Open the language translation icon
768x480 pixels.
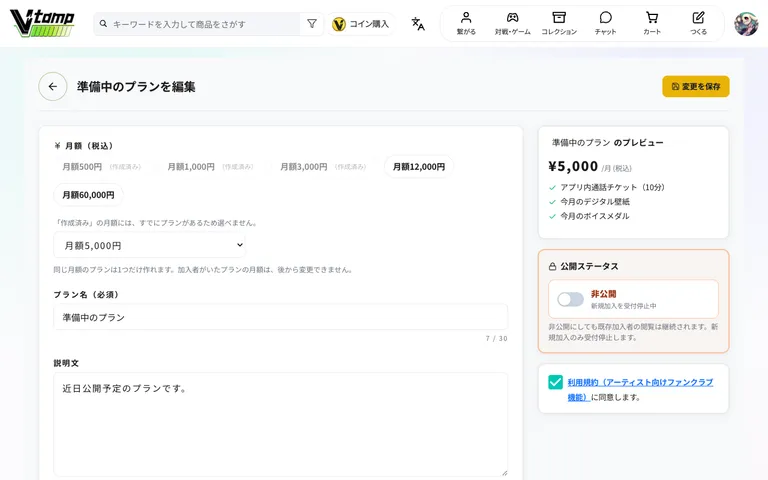tap(418, 24)
